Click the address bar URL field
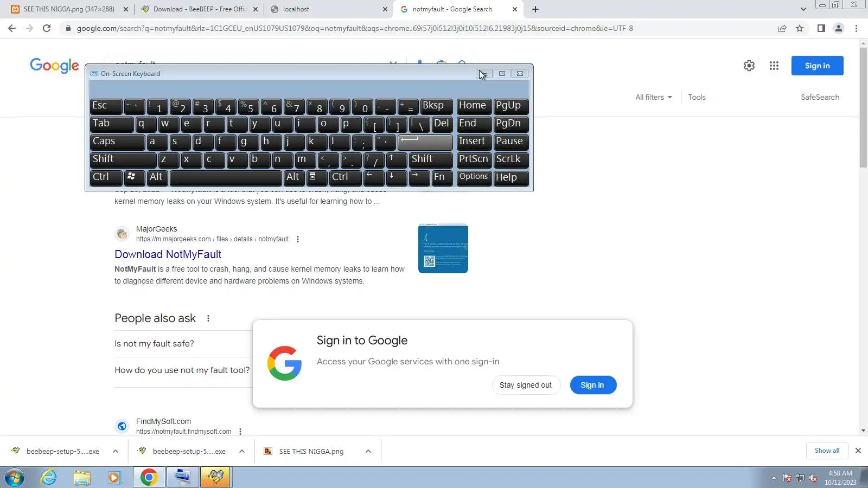This screenshot has height=488, width=868. point(418,28)
